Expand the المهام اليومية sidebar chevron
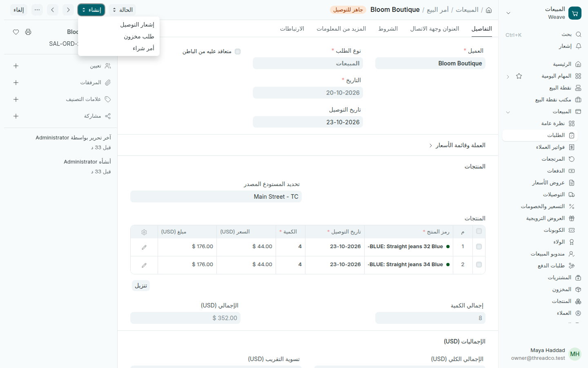The width and height of the screenshot is (588, 368). (508, 76)
